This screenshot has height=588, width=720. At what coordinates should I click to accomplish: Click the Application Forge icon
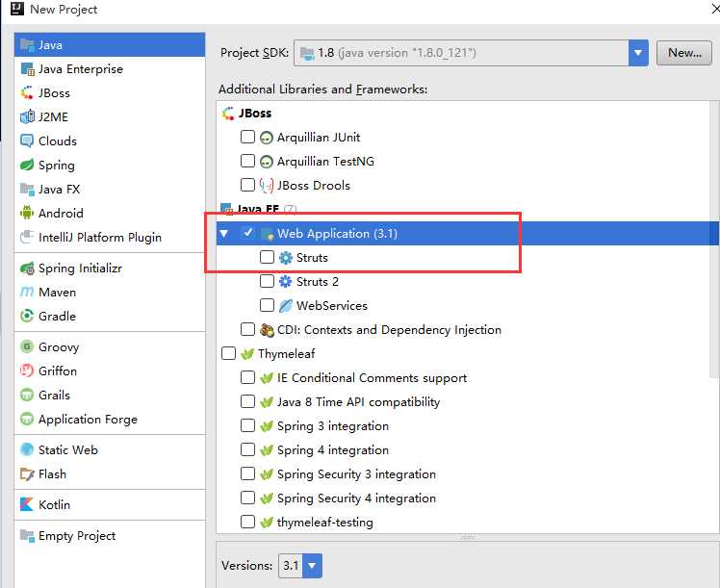click(27, 419)
